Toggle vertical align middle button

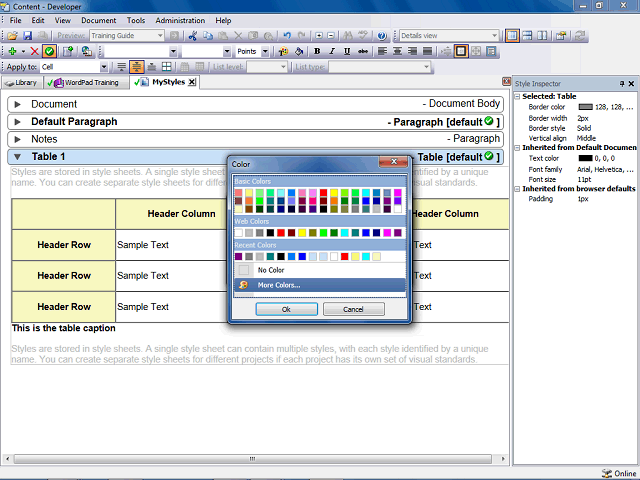[136, 67]
